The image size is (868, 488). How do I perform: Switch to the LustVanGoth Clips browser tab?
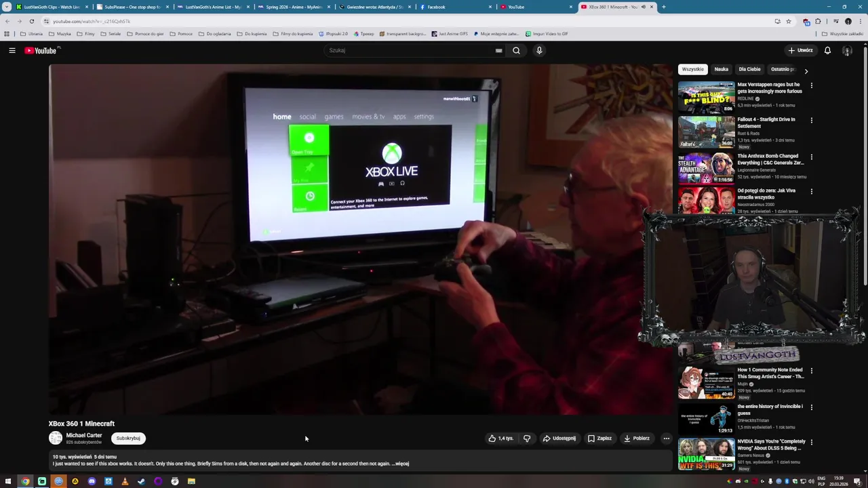click(x=50, y=7)
